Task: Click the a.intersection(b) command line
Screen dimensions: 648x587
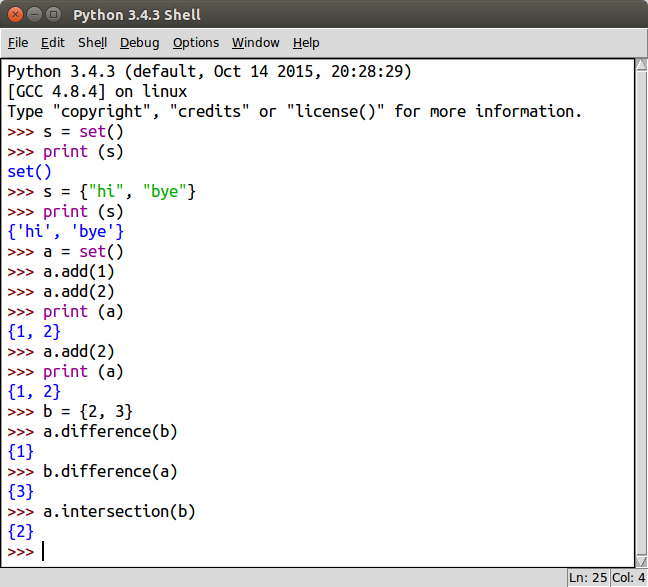Action: pos(119,511)
